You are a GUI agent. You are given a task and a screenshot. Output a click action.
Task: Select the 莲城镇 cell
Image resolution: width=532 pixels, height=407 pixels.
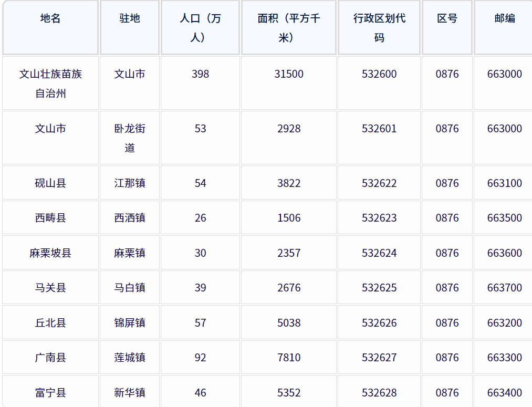point(130,358)
